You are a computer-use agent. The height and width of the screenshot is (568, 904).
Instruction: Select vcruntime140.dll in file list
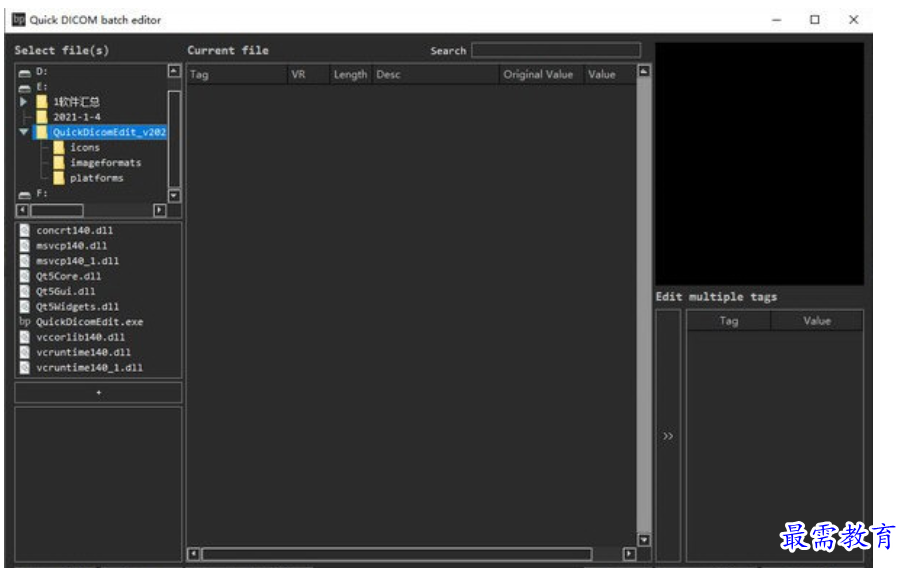tap(83, 352)
